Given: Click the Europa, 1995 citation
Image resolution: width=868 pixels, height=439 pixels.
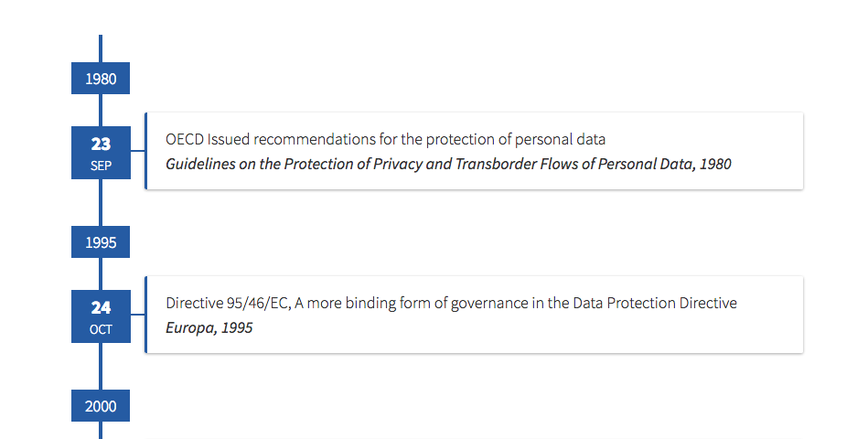Looking at the screenshot, I should pyautogui.click(x=209, y=327).
